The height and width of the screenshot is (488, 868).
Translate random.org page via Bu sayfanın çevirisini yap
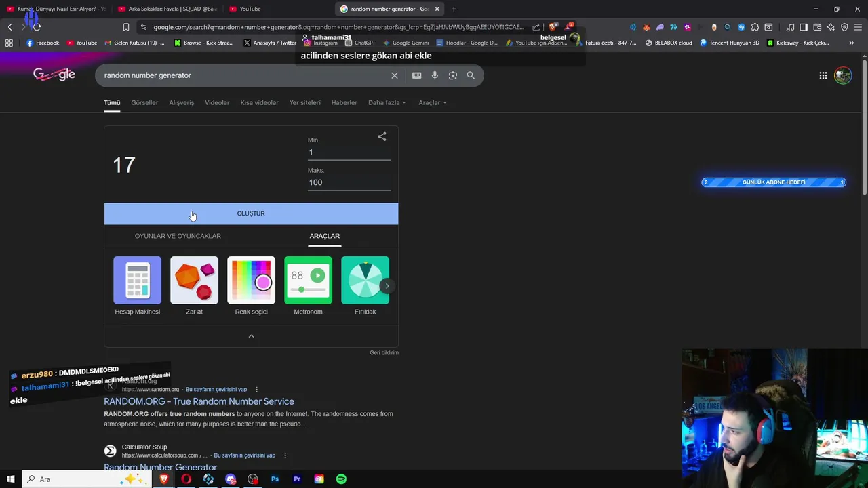(x=216, y=390)
